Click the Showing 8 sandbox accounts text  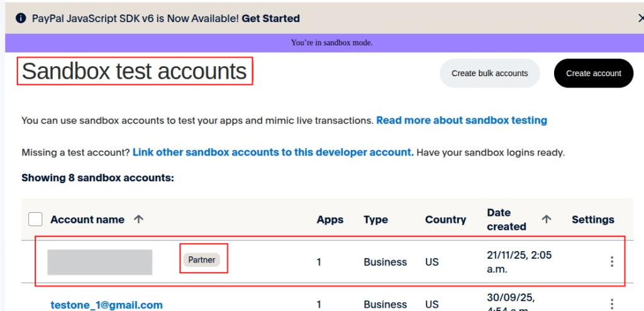coord(97,178)
